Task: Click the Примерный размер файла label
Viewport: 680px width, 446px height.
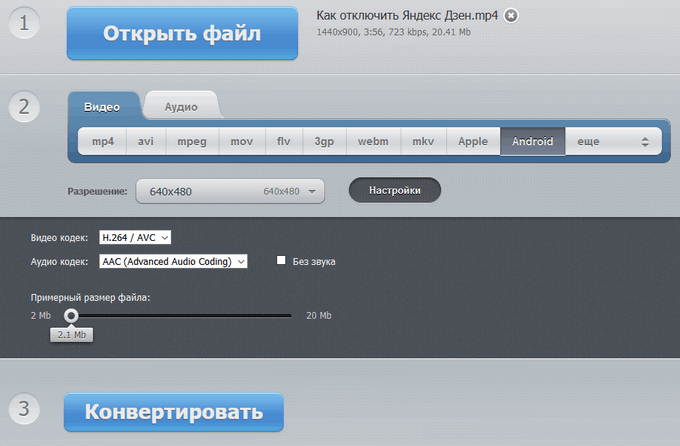Action: 90,298
